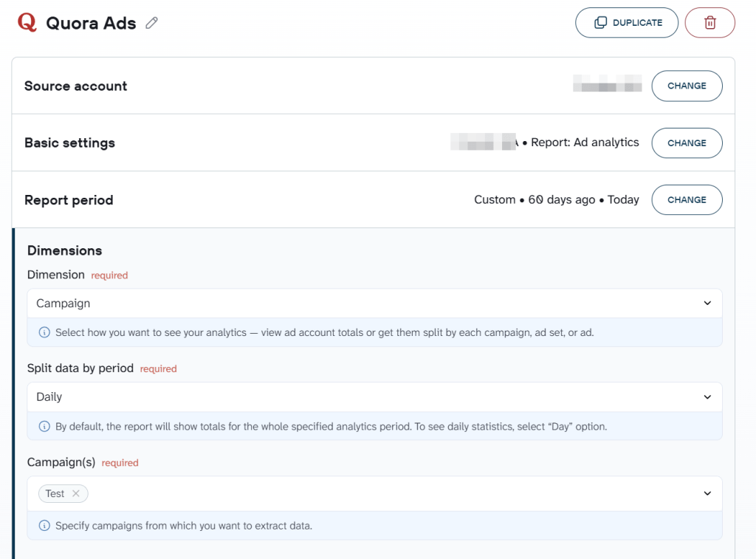The image size is (756, 559).
Task: Open the Dimension dropdown showing Campaign
Action: click(x=374, y=303)
